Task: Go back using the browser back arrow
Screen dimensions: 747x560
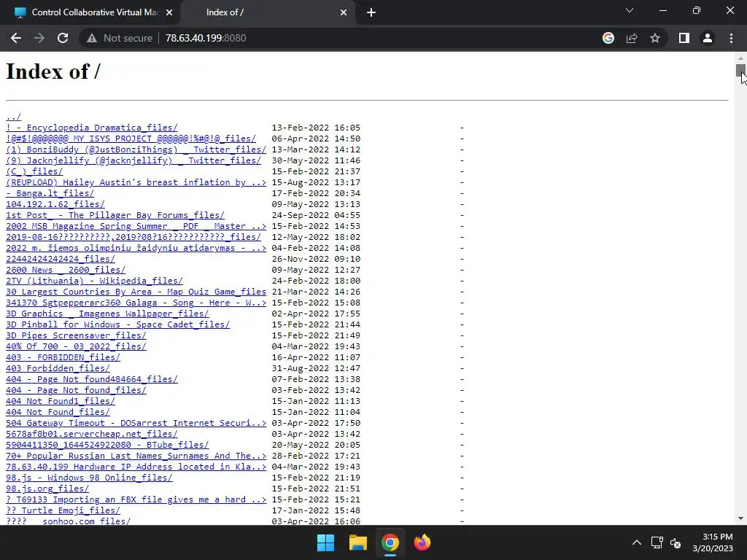Action: (16, 38)
